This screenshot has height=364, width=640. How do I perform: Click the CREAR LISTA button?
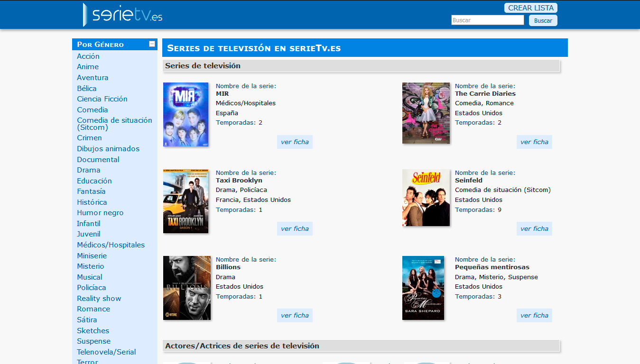531,8
